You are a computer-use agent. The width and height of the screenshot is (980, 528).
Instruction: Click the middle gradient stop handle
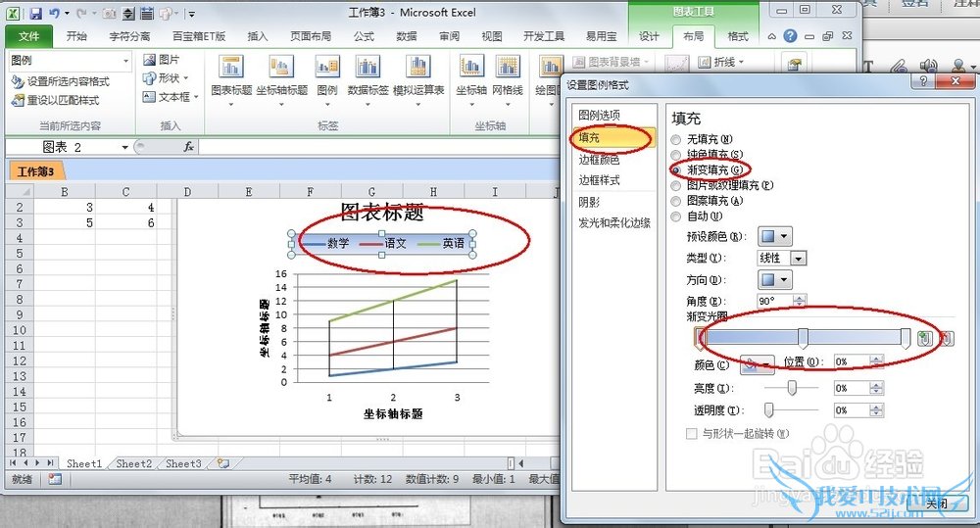803,338
